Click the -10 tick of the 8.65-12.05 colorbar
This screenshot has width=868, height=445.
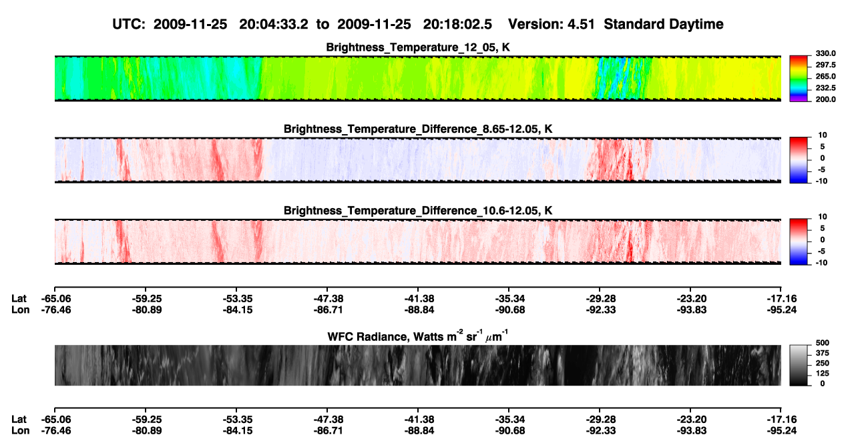pos(821,181)
